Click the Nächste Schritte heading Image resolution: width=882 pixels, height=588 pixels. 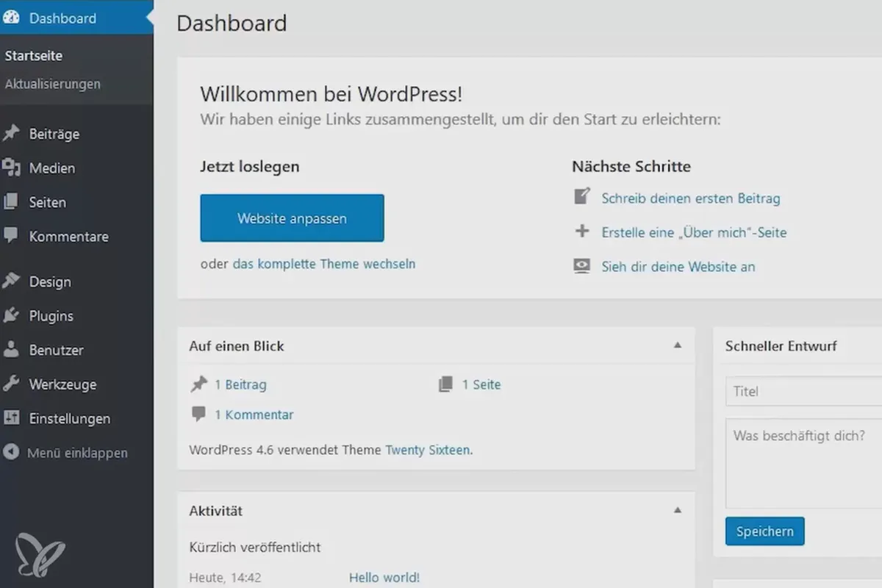pyautogui.click(x=631, y=167)
